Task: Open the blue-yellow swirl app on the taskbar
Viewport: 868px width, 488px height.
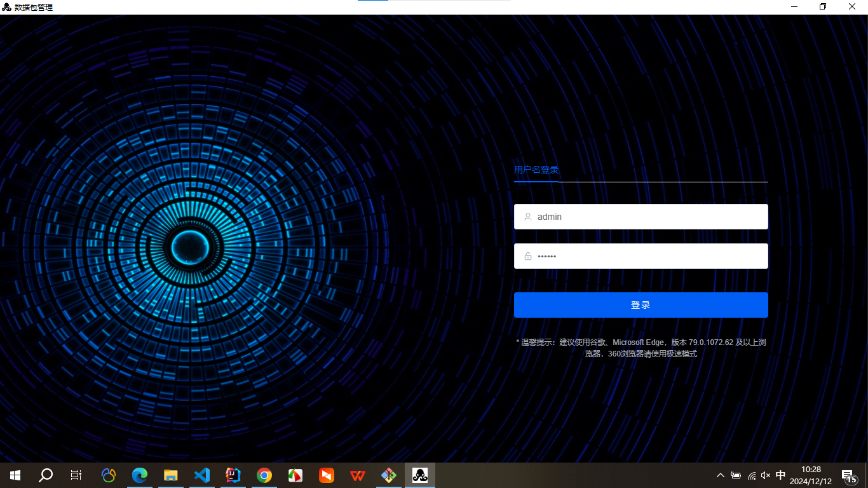Action: 109,475
